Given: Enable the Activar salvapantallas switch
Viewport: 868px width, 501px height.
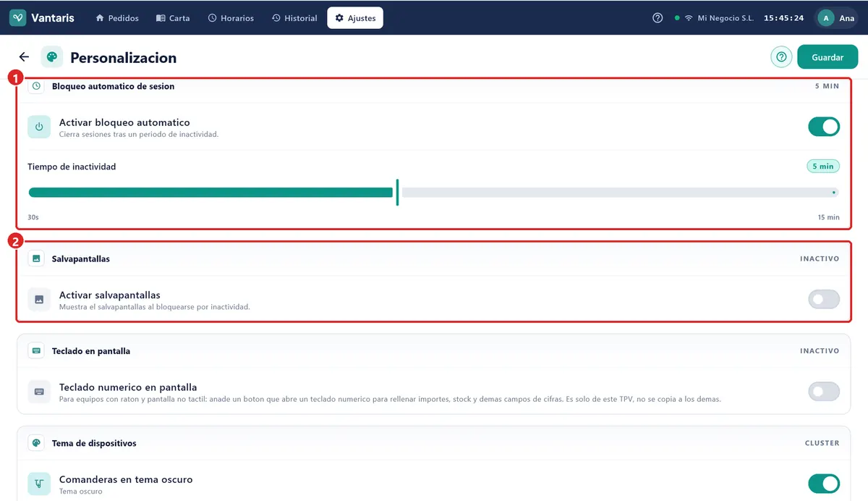Looking at the screenshot, I should pos(824,299).
